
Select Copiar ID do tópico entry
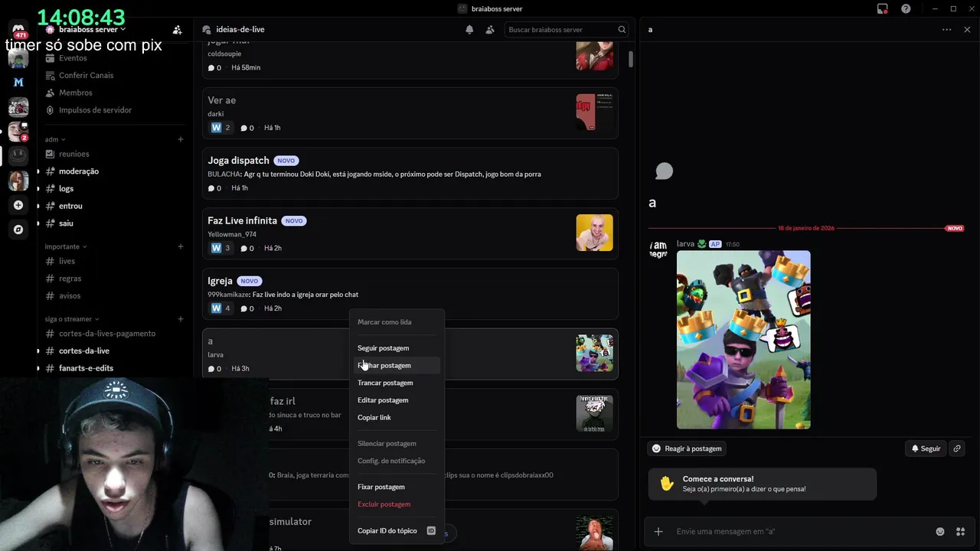(397, 531)
